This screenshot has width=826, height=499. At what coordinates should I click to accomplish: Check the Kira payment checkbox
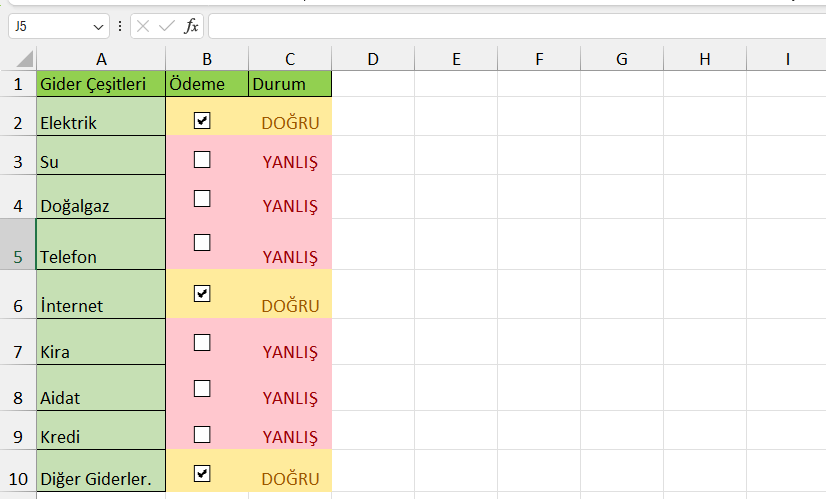pos(202,342)
